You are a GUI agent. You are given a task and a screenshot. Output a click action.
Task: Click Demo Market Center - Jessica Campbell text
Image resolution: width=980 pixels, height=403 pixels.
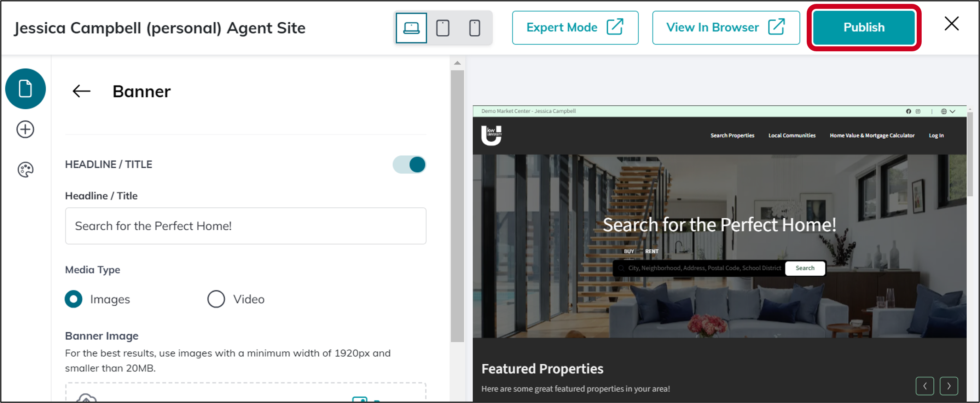point(528,111)
